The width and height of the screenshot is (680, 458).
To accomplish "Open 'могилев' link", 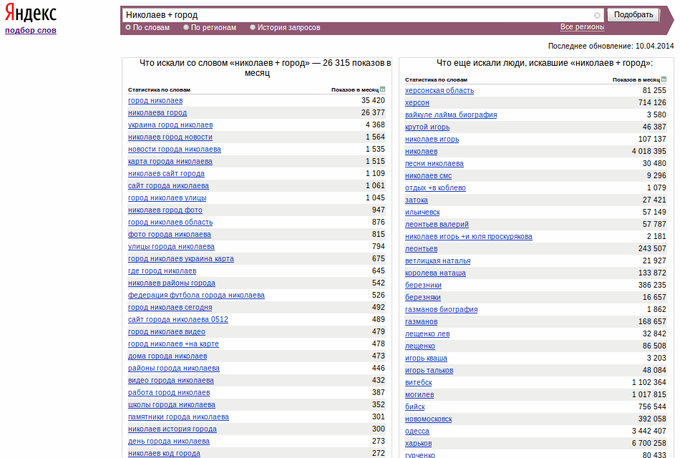I will point(419,395).
